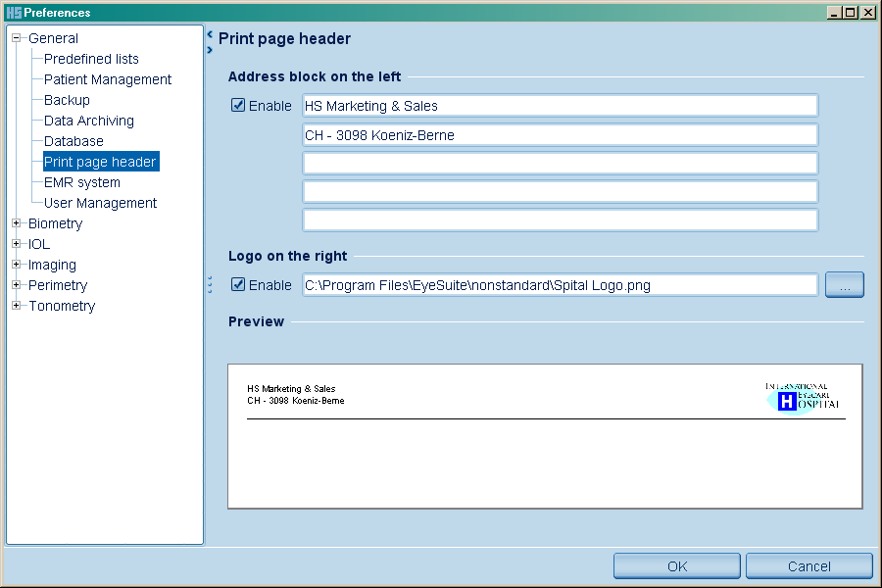Collapse the General tree node
The width and height of the screenshot is (882, 588).
[17, 38]
